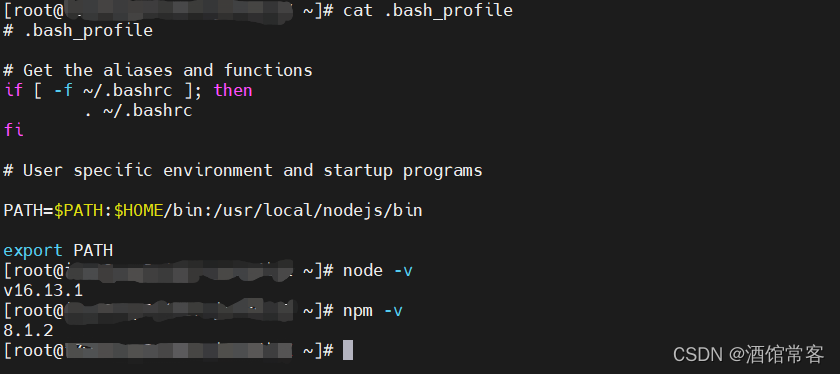This screenshot has height=374, width=840.
Task: Click the $HOME variable in PATH line
Action: point(138,210)
